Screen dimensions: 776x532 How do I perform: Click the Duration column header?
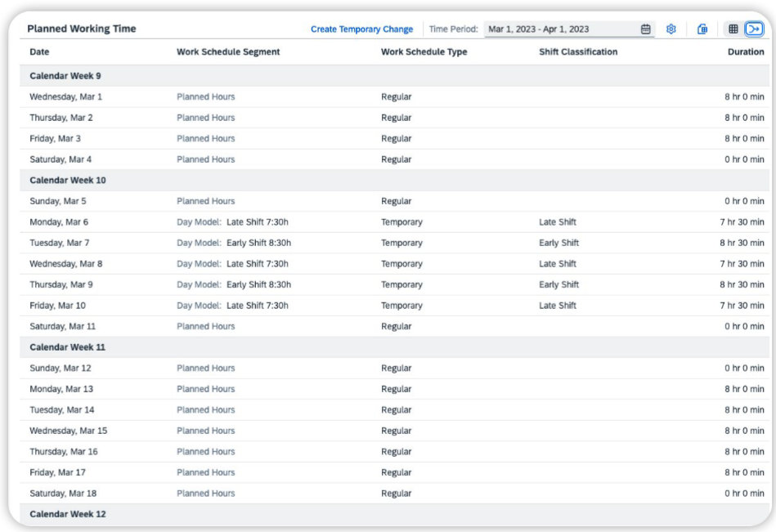pyautogui.click(x=746, y=52)
